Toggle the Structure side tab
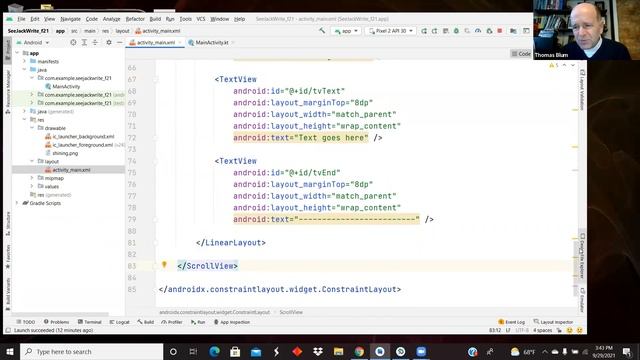Screen dimensions: 640x360 (x=8, y=223)
